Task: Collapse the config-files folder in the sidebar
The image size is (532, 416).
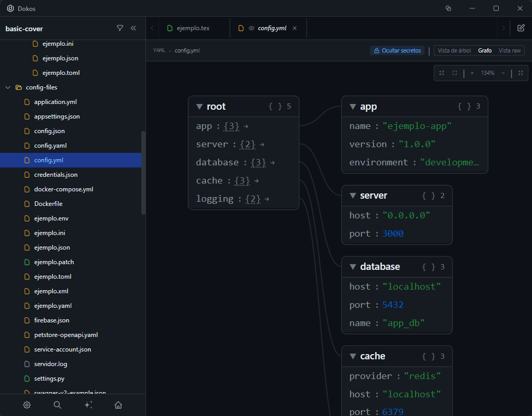Action: (x=8, y=87)
